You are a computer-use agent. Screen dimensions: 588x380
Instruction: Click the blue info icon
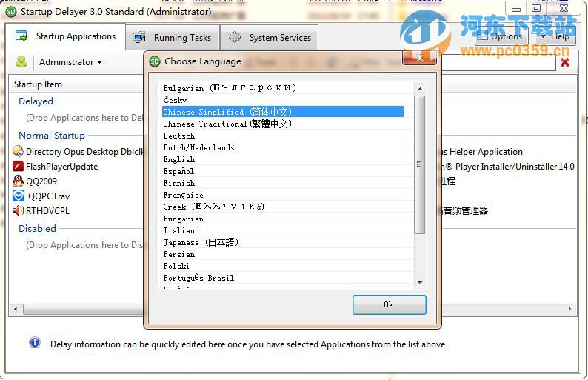pyautogui.click(x=35, y=342)
